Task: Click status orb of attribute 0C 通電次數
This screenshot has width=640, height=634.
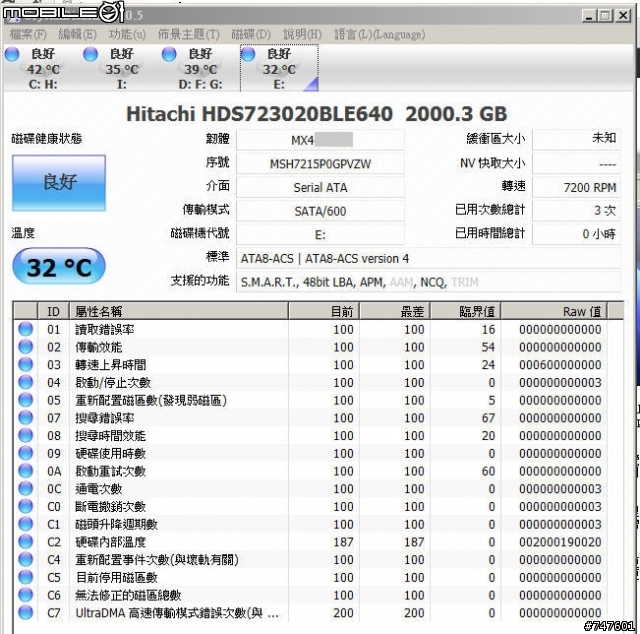Action: pos(26,489)
